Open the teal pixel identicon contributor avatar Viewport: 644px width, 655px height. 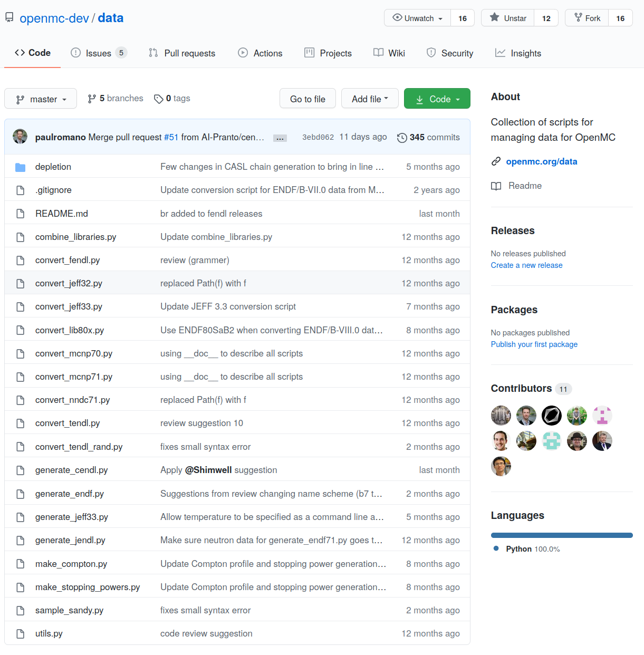[552, 441]
